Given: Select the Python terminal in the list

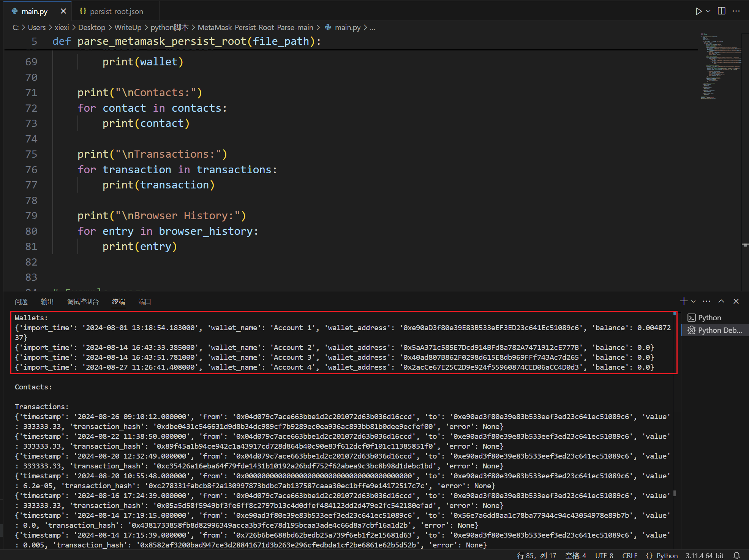Looking at the screenshot, I should pos(715,318).
